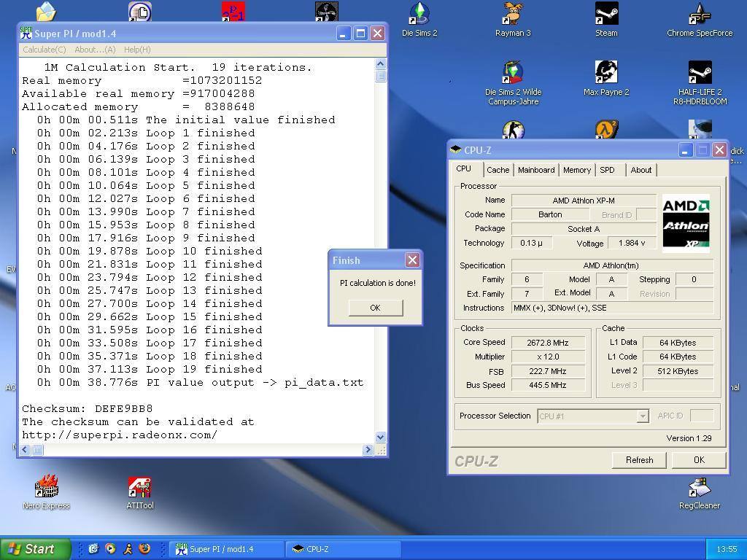The height and width of the screenshot is (560, 747).
Task: Open the About...(A) menu in Super PI
Action: [95, 50]
